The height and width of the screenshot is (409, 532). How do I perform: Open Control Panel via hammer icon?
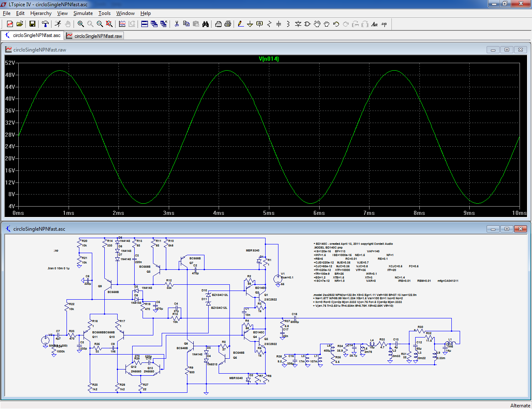(x=45, y=24)
